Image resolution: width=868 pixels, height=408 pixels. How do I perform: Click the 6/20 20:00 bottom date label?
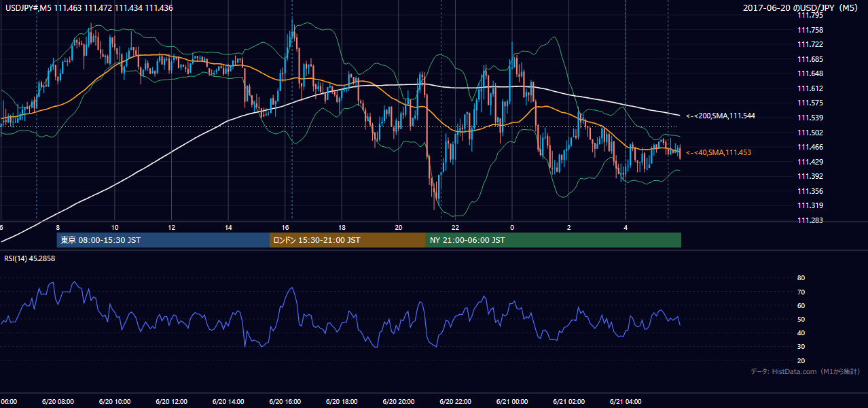tap(398, 401)
